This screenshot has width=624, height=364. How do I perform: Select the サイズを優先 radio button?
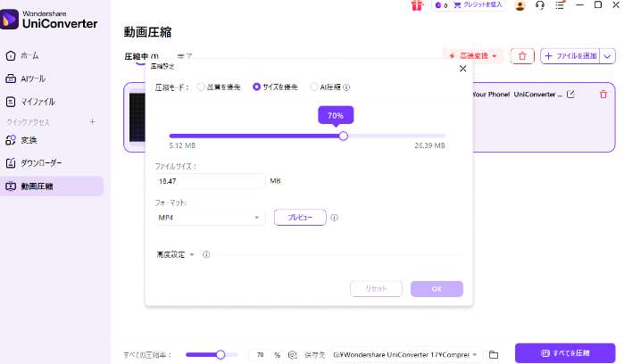[257, 87]
